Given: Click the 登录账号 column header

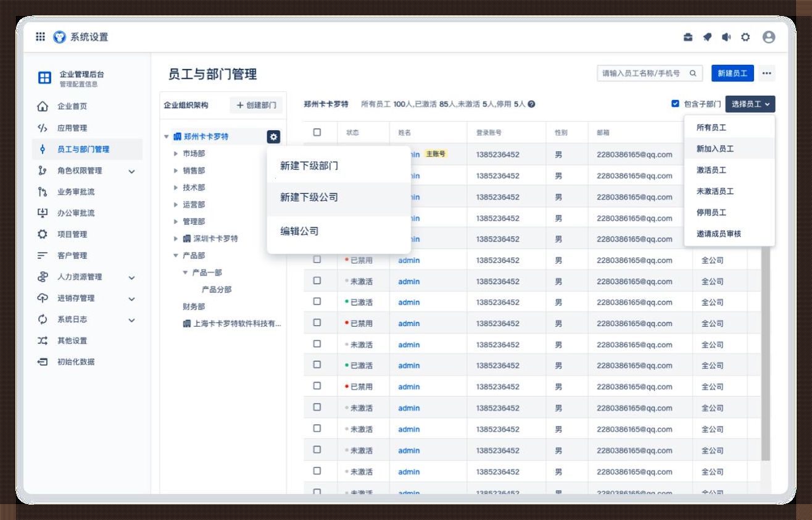Looking at the screenshot, I should tap(489, 133).
